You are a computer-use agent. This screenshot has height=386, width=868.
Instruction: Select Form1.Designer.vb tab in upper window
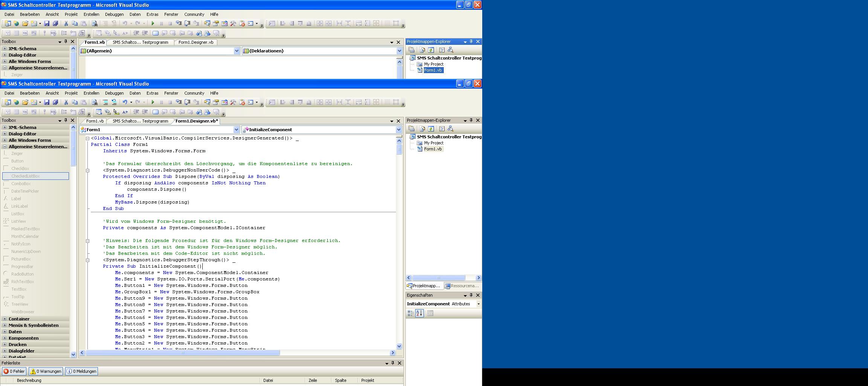196,42
